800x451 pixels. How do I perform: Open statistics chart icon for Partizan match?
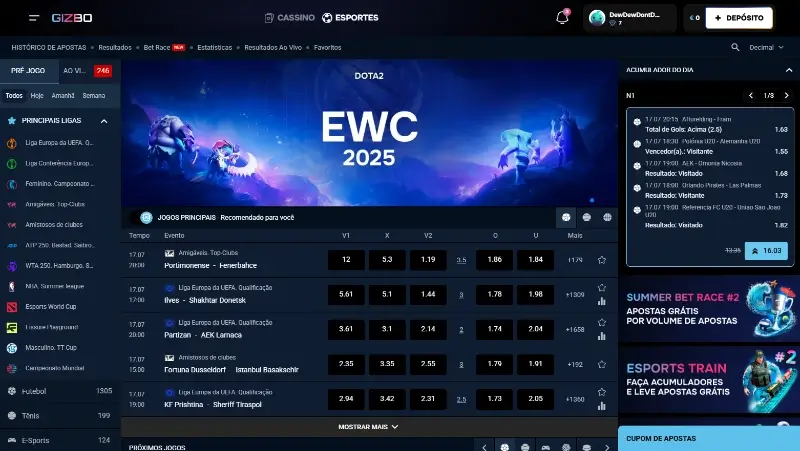602,336
